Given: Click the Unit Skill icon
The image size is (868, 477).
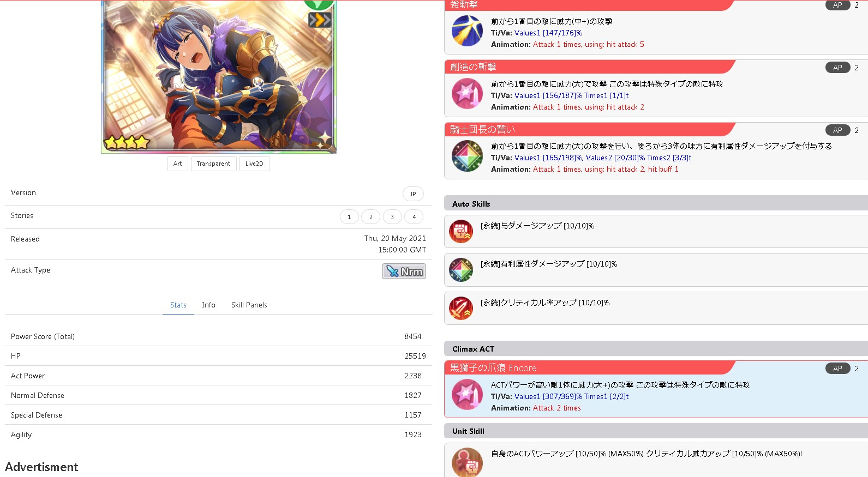Looking at the screenshot, I should pos(467,462).
